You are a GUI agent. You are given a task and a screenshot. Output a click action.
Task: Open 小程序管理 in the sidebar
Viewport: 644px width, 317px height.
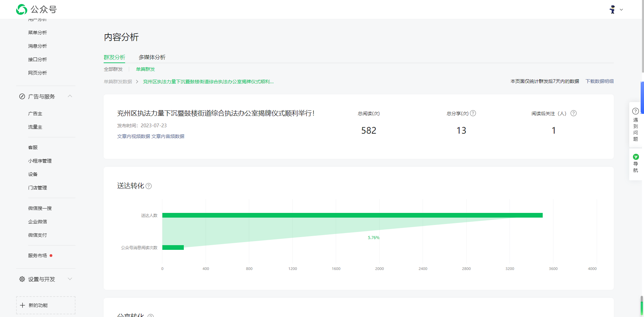(x=40, y=161)
